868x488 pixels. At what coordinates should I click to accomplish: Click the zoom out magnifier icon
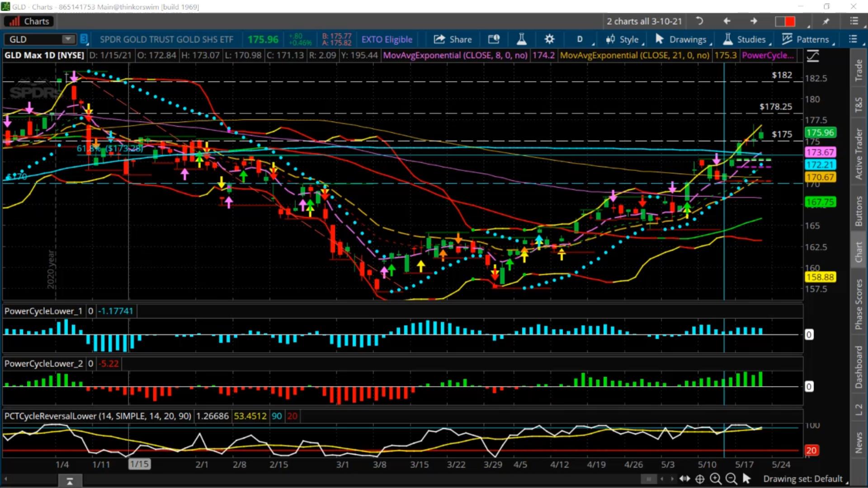[x=731, y=479]
